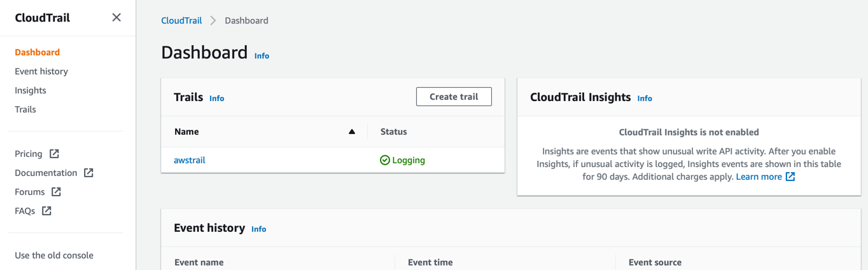Go to Insights in the sidebar
Screen dimensions: 868x270
tap(31, 90)
